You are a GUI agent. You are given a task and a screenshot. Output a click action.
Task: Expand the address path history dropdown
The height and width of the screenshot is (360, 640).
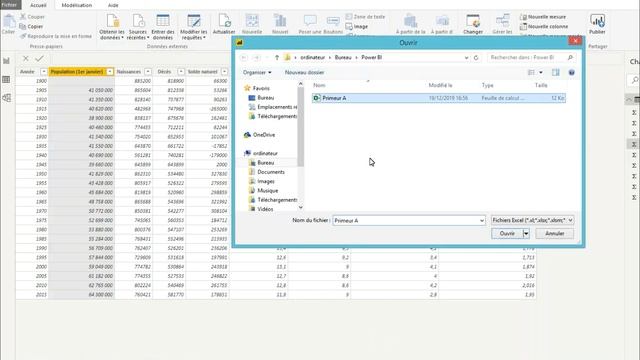coord(466,58)
